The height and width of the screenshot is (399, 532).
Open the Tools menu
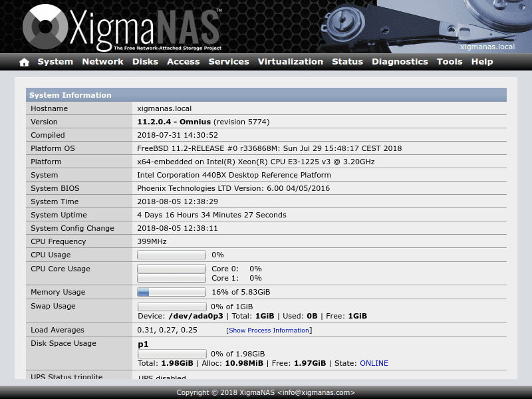point(450,61)
